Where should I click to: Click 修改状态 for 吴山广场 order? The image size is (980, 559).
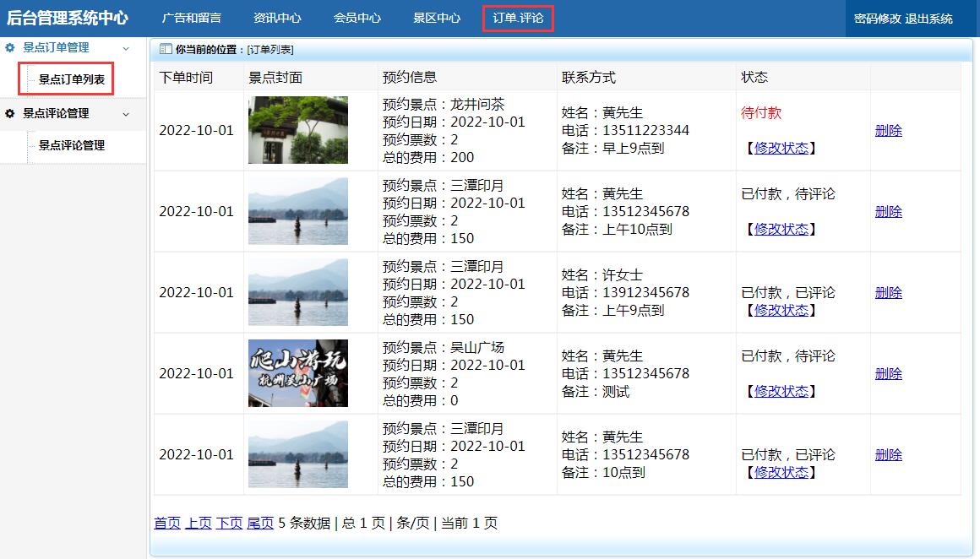click(x=781, y=392)
